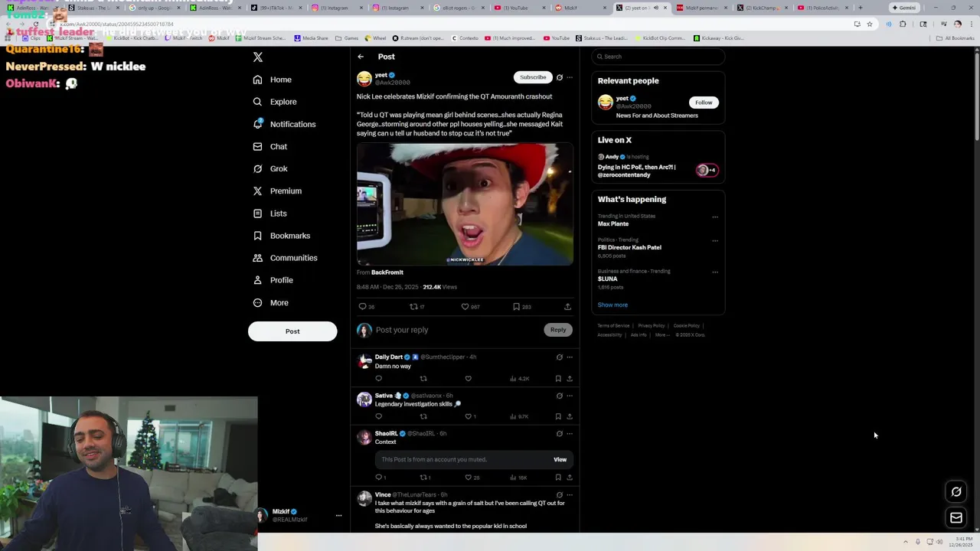Viewport: 980px width, 551px height.
Task: Click the reply count icon on main post
Action: point(363,306)
